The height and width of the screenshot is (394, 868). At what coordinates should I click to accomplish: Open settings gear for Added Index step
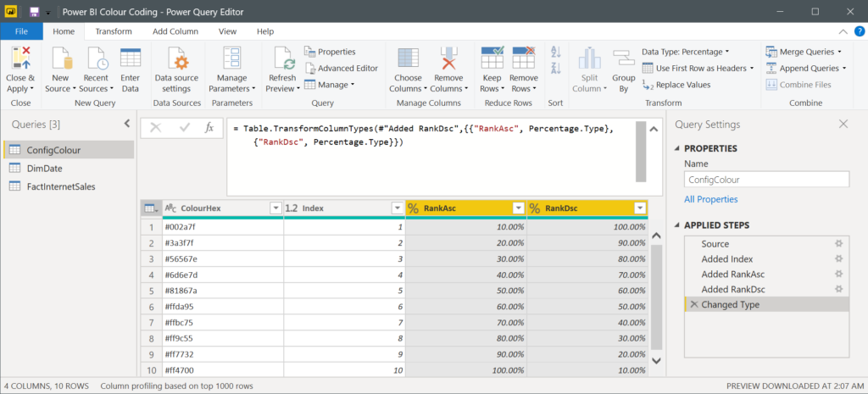839,258
